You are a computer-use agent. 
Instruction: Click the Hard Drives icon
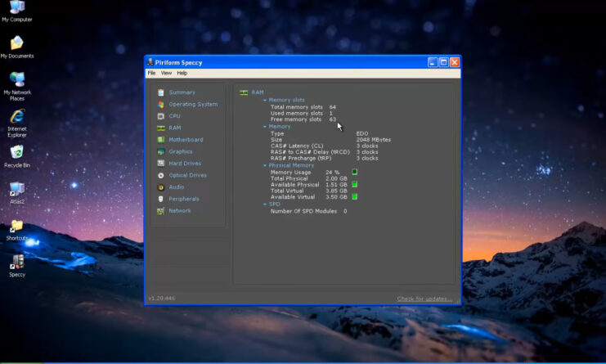tap(161, 164)
